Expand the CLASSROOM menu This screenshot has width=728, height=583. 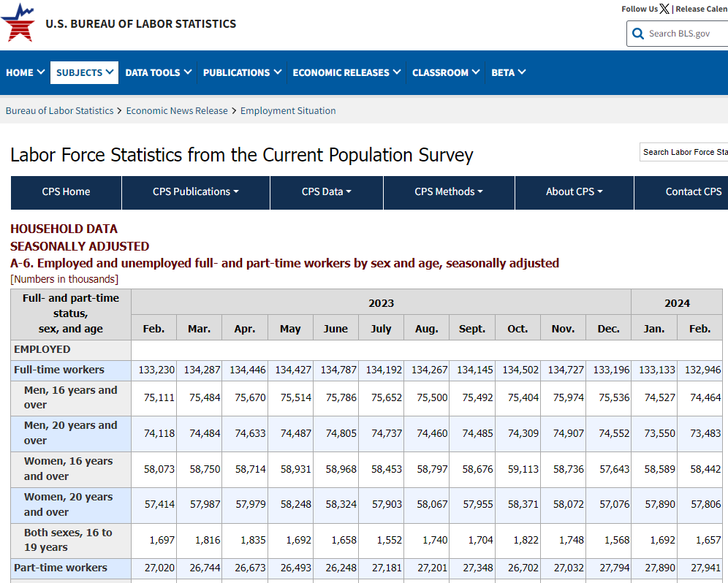pos(446,72)
